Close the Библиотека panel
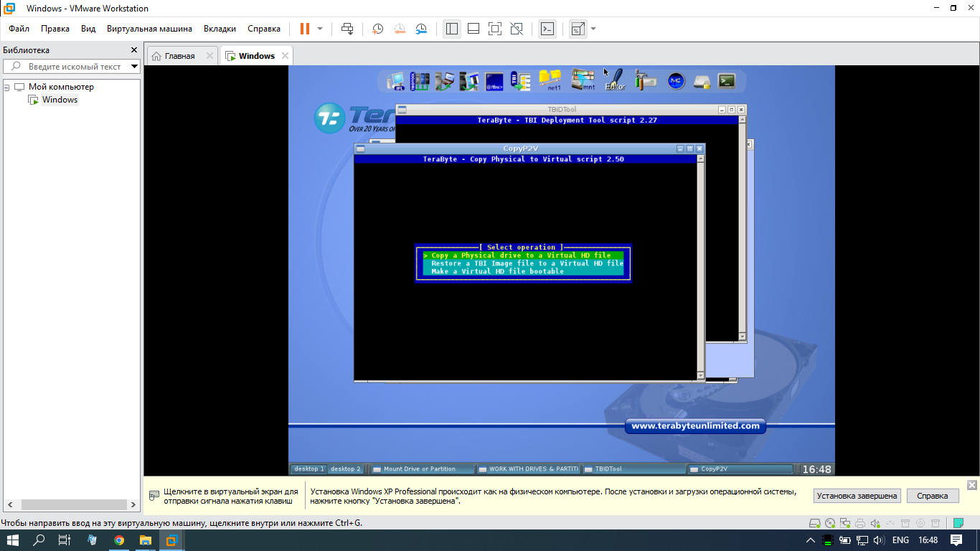Image resolution: width=980 pixels, height=551 pixels. [x=133, y=50]
